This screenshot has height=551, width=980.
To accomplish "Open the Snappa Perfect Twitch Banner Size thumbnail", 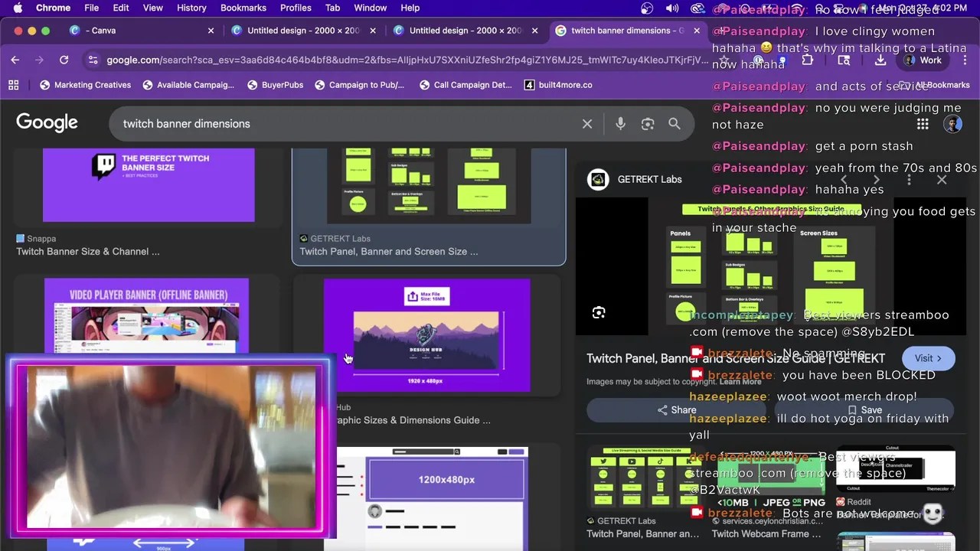I will point(149,185).
